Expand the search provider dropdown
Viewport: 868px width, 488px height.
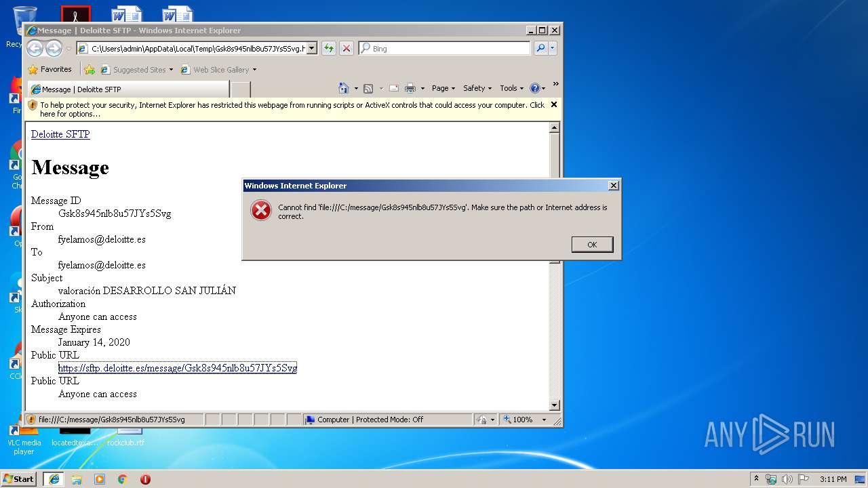pos(553,48)
